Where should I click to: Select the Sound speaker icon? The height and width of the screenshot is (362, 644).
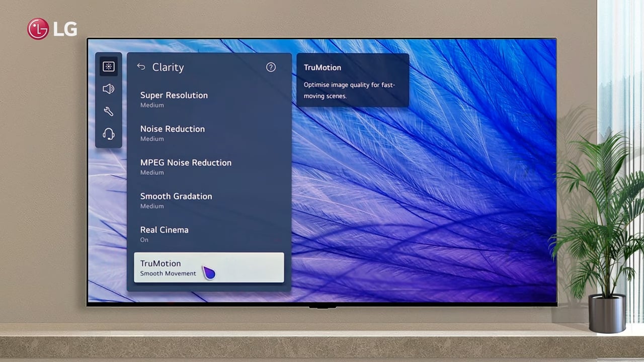tap(109, 89)
